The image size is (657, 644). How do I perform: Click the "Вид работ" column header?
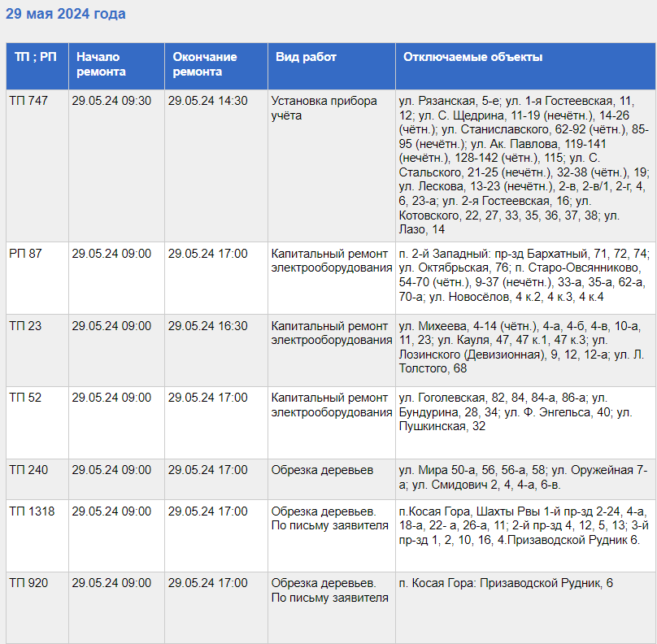coord(332,66)
